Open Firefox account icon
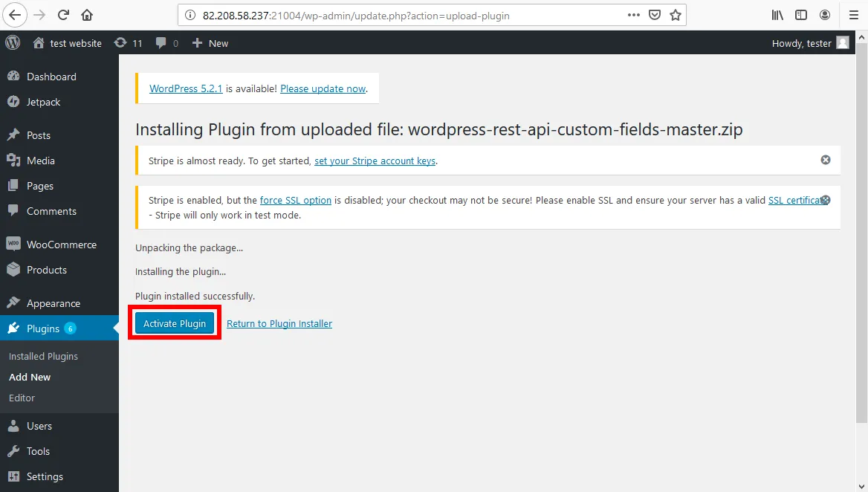Screen dimensions: 868x492 tap(825, 15)
